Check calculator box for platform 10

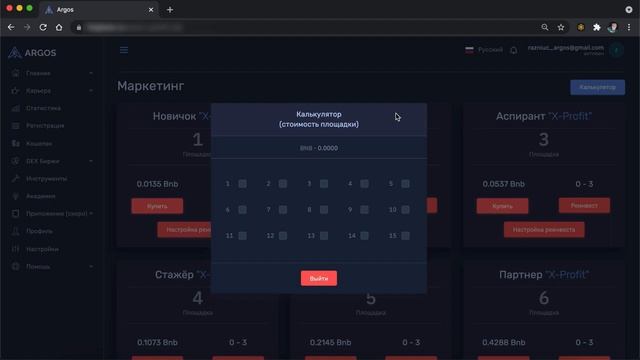click(x=405, y=210)
